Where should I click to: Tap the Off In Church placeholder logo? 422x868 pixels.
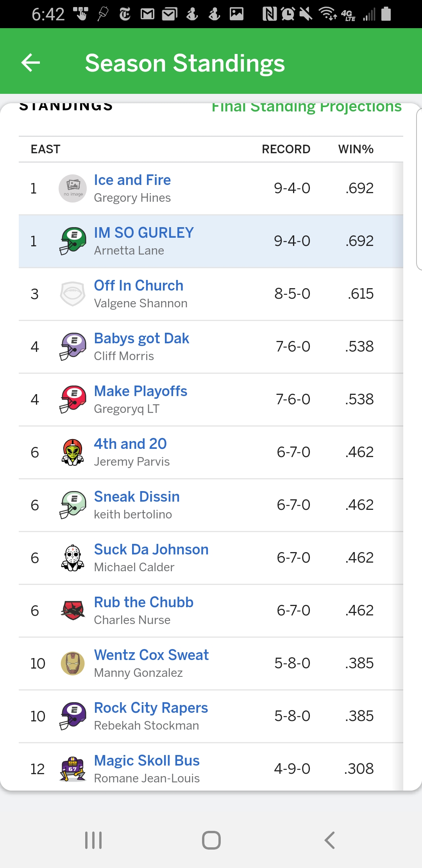click(x=73, y=294)
